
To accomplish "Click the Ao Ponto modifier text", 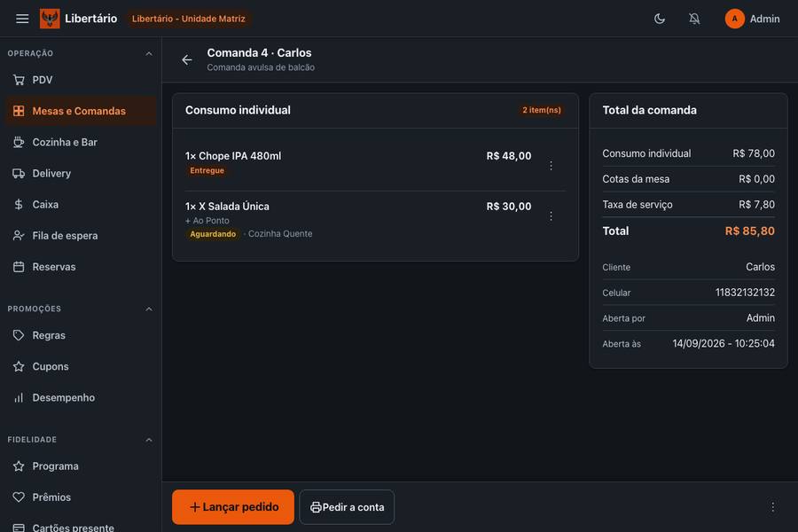I will [207, 221].
